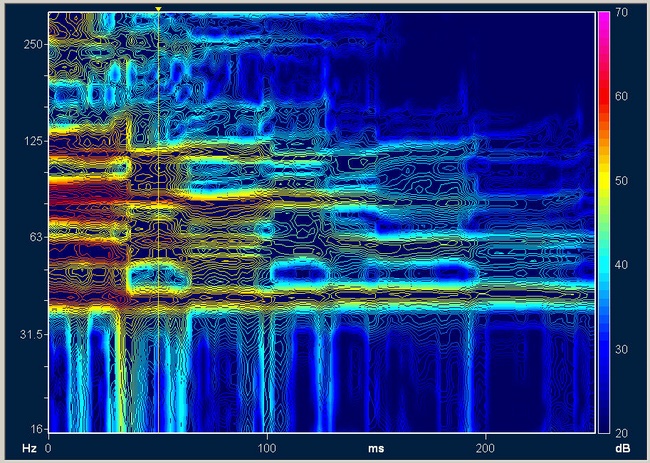Click the 125 Hz frequency axis label
The image size is (650, 463).
[x=34, y=141]
